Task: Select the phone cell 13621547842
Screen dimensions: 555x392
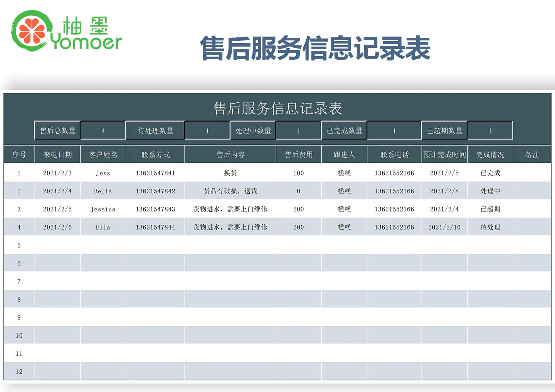Action: pos(155,191)
